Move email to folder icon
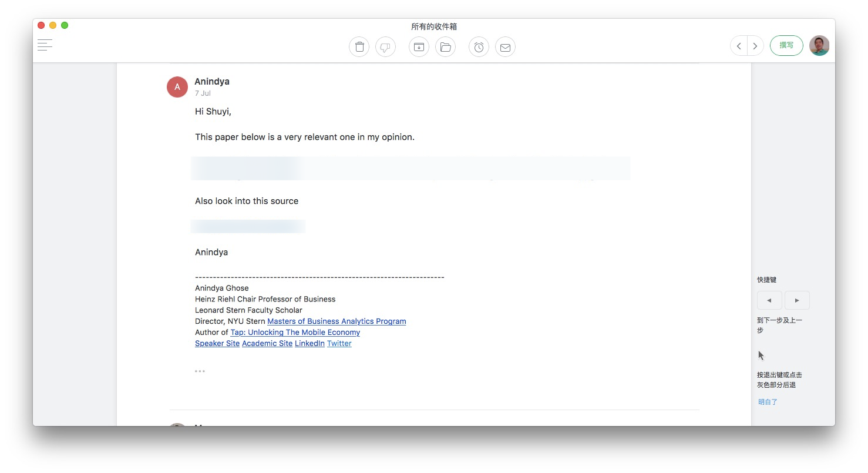 (x=445, y=47)
